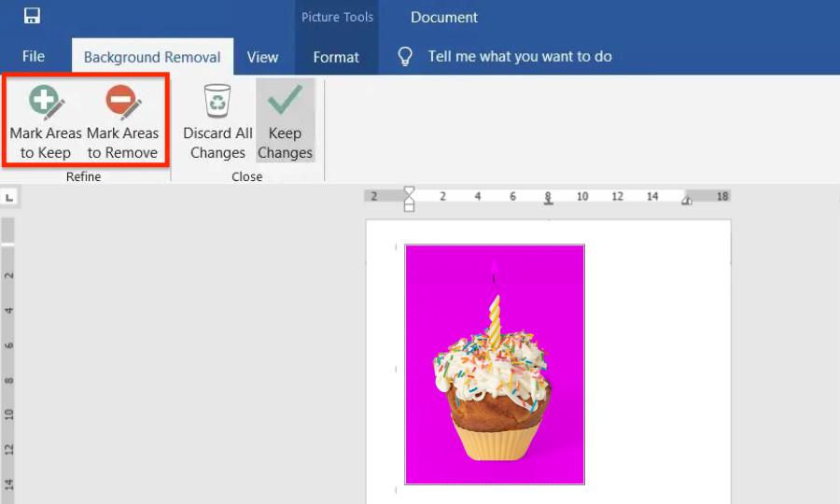The width and height of the screenshot is (840, 504).
Task: Click Tell me what you want to do field
Action: 520,56
